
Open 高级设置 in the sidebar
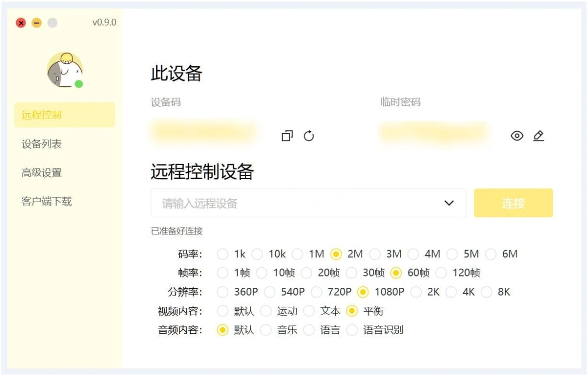pos(42,173)
